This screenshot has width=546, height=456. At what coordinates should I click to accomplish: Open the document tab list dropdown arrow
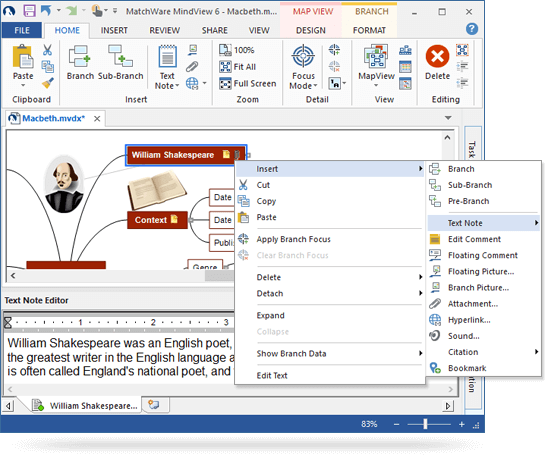click(x=448, y=118)
